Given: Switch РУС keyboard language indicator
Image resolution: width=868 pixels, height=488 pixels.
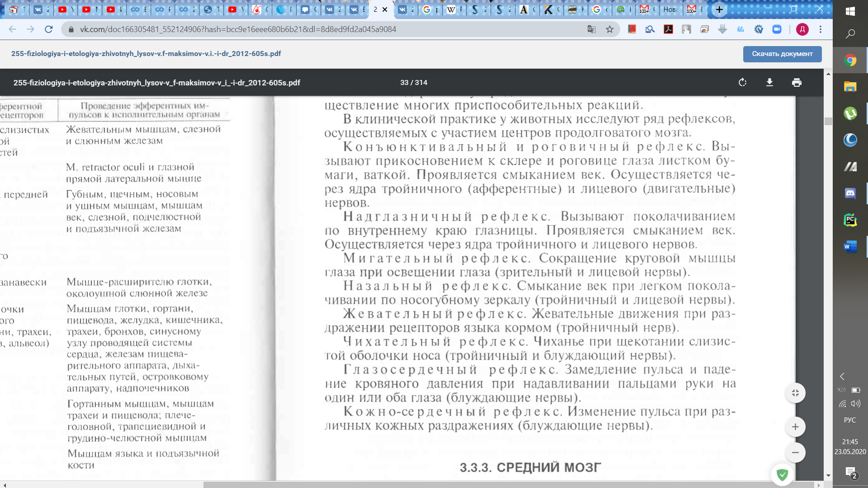Looking at the screenshot, I should (x=850, y=420).
